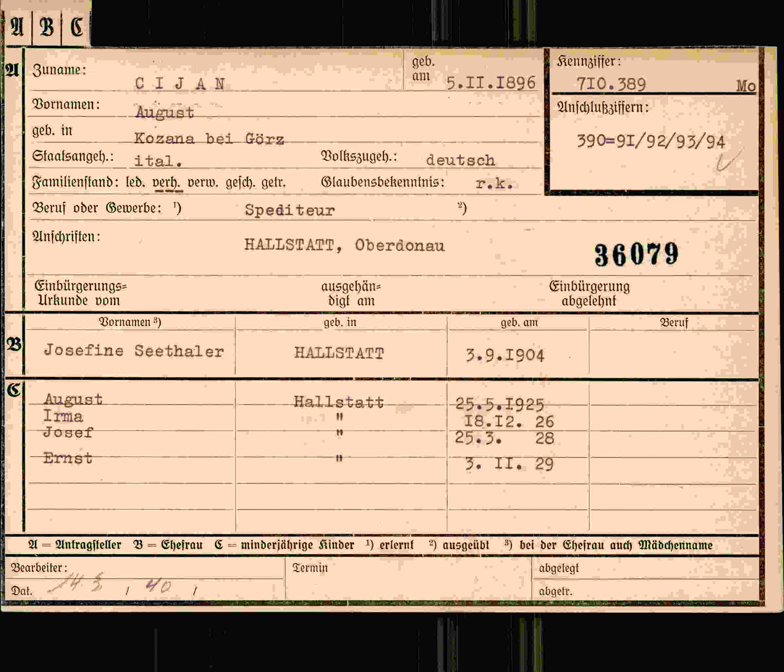The image size is (784, 672).
Task: Select Ernst's birth date "3. II. 29"
Action: 509,464
